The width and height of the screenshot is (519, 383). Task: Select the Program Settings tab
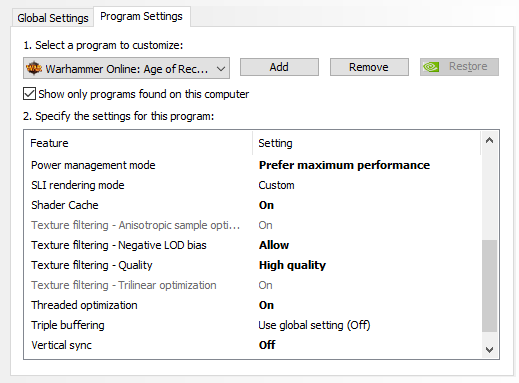click(x=141, y=16)
